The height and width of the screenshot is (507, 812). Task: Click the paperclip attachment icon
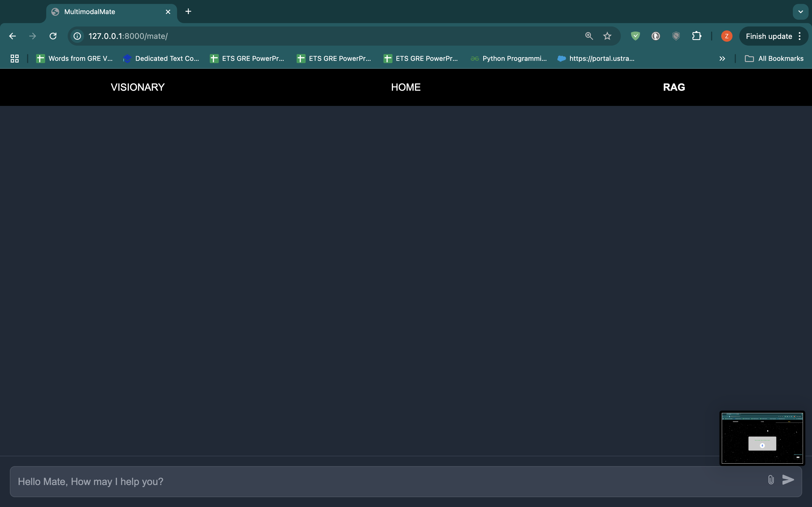(x=771, y=480)
